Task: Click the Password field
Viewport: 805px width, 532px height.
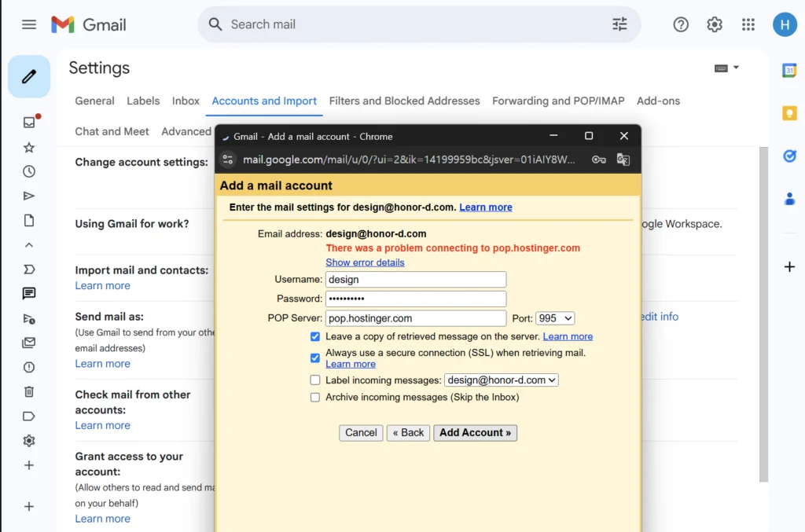Action: 416,299
